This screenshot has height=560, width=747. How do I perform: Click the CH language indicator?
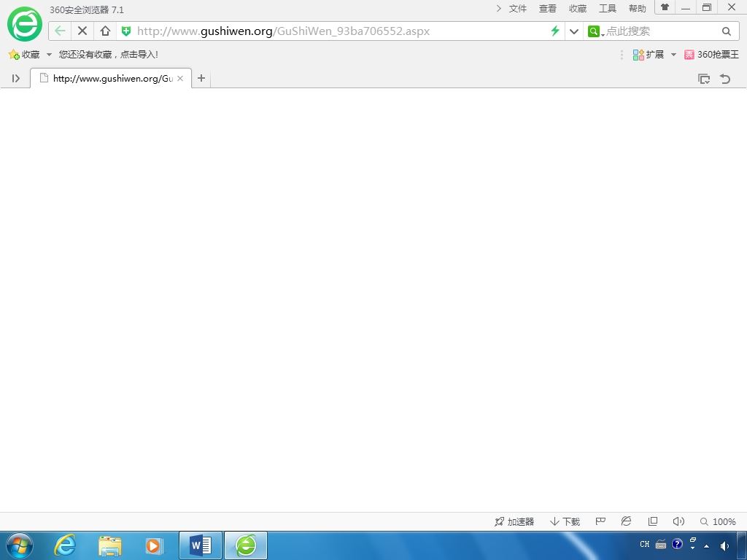tap(645, 544)
